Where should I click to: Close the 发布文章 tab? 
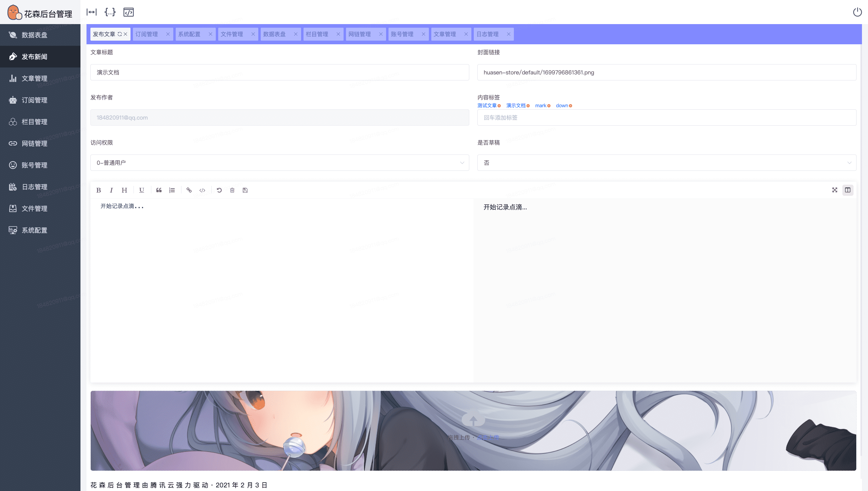[x=125, y=34]
